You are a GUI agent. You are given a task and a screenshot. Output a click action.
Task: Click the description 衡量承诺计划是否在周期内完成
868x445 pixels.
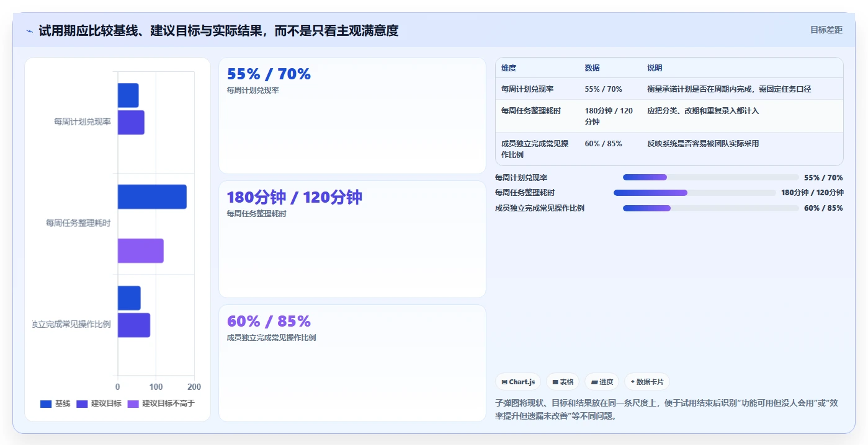[x=729, y=89]
